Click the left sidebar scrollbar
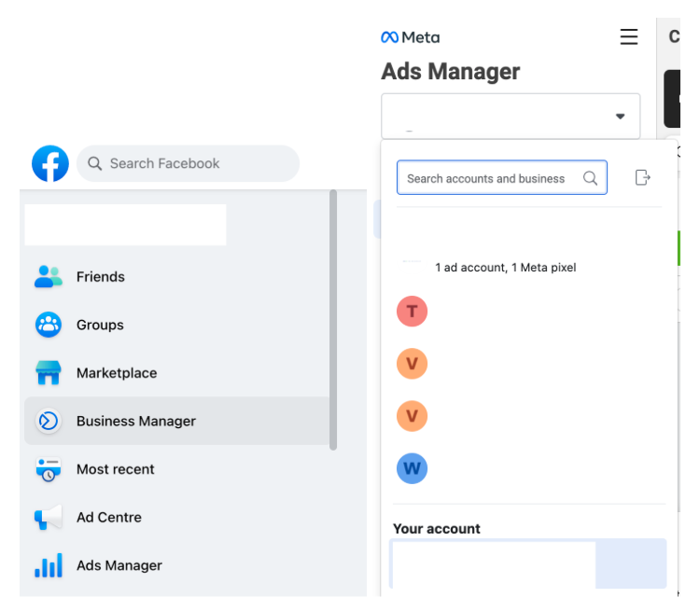Viewport: 700px width, 611px height. coord(333,319)
